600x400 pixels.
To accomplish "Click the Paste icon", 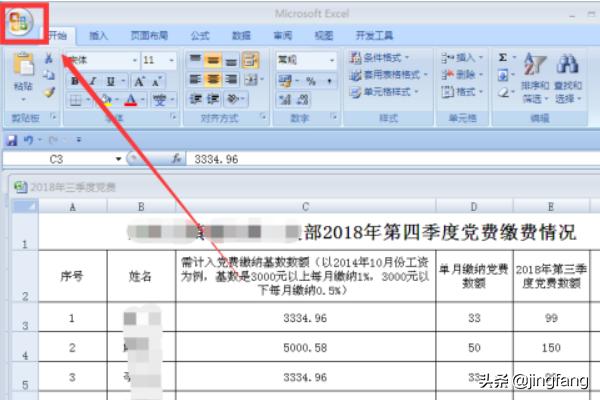I will click(22, 67).
